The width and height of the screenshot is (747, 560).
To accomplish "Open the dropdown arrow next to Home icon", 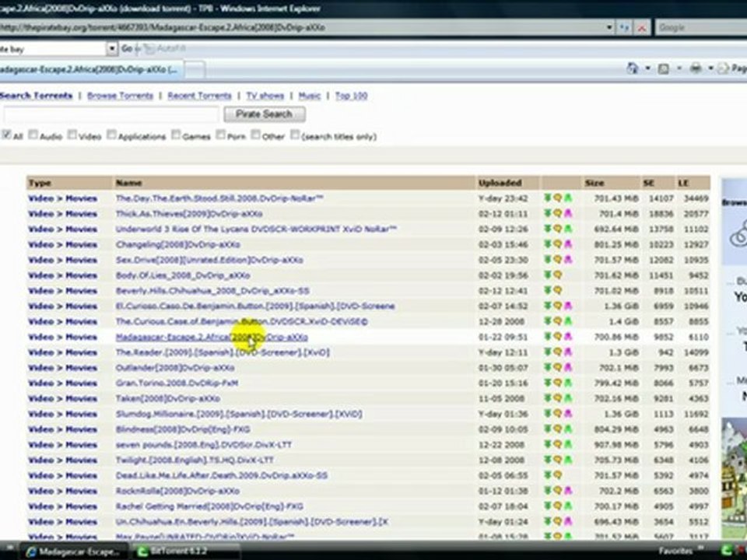I will click(x=648, y=68).
